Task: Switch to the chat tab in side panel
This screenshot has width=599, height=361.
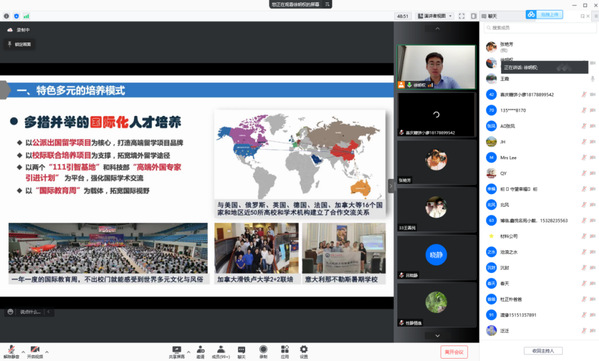Action: click(x=489, y=16)
